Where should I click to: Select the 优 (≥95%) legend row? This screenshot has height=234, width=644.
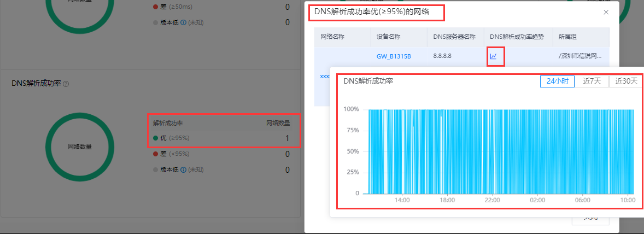[175, 138]
